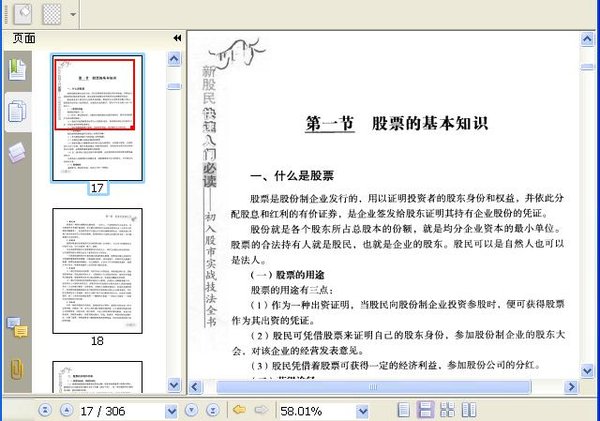
Task: Go to the last page
Action: pos(212,410)
